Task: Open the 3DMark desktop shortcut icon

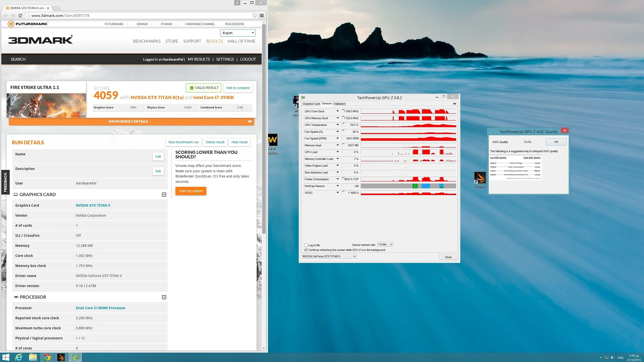Action: click(x=480, y=180)
